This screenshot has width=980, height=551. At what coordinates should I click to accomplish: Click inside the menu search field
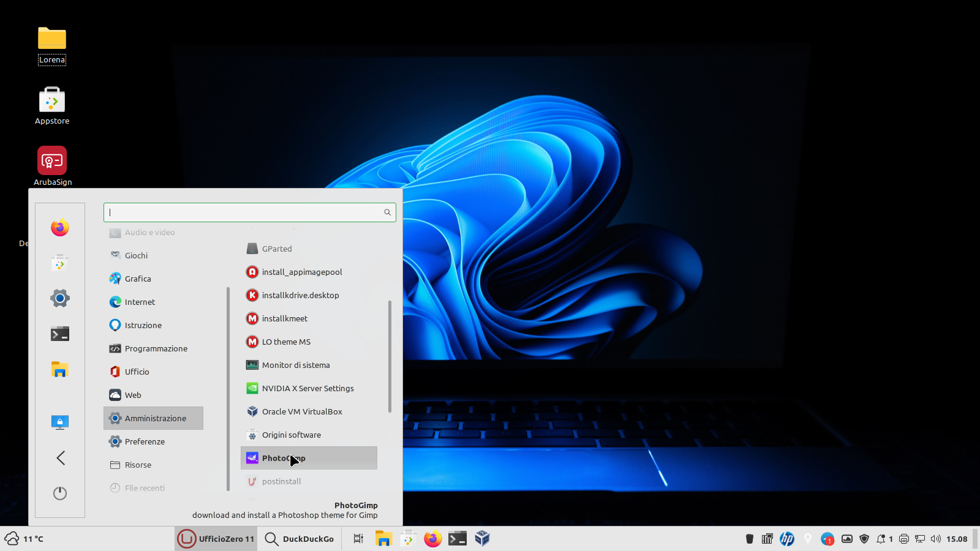pos(250,212)
